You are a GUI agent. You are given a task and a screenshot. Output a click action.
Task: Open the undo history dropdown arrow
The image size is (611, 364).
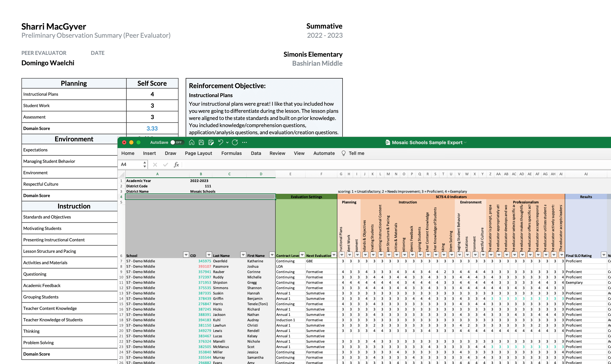[227, 143]
